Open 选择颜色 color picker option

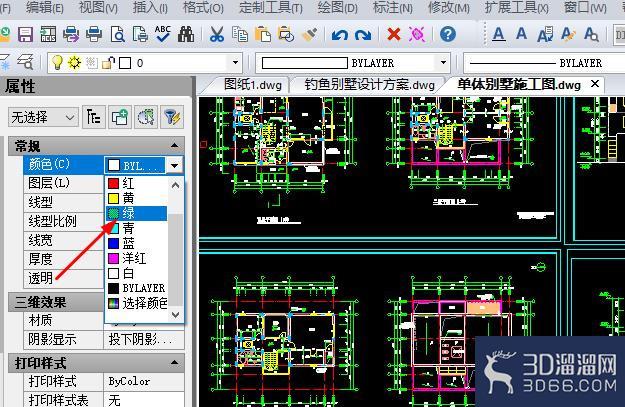coord(136,303)
